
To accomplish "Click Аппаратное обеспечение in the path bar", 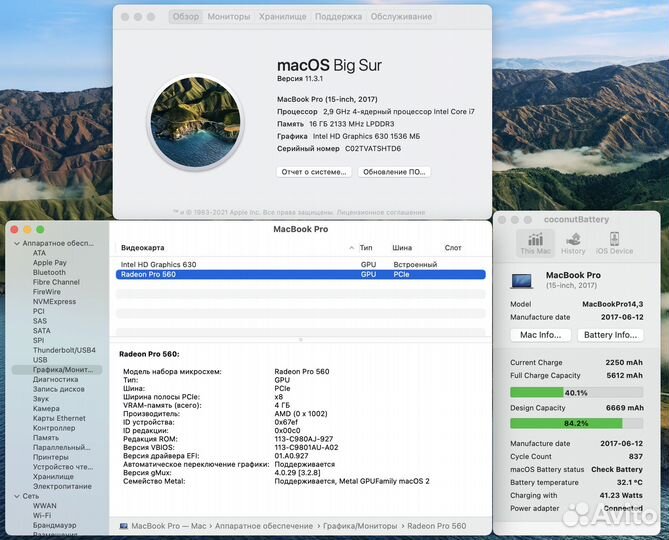I will 264,526.
